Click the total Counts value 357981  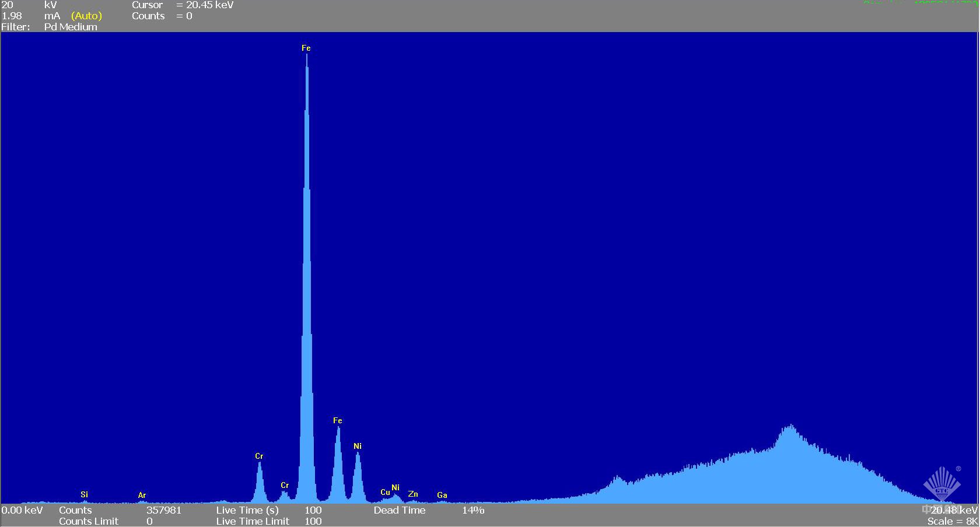pos(164,510)
